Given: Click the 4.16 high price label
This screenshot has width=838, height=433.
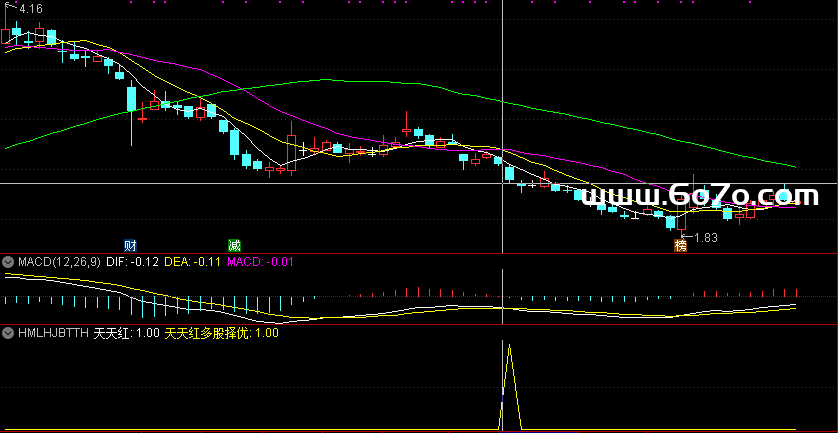Looking at the screenshot, I should pyautogui.click(x=31, y=9).
